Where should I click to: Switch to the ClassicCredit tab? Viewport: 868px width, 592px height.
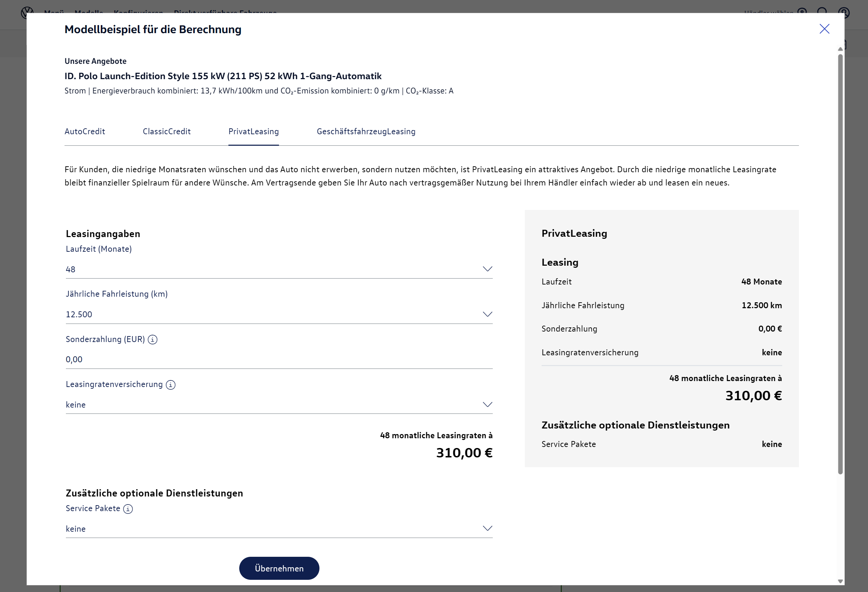[x=167, y=131]
